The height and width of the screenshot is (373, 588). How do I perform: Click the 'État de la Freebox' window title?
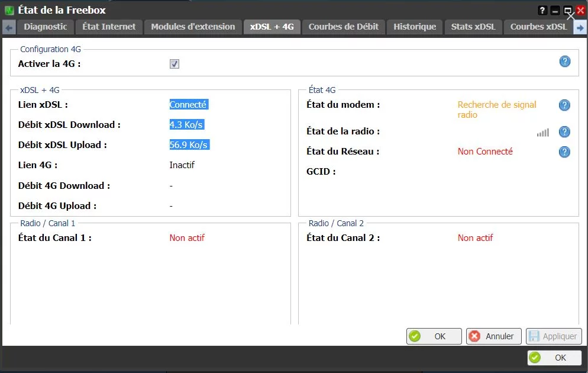[62, 10]
